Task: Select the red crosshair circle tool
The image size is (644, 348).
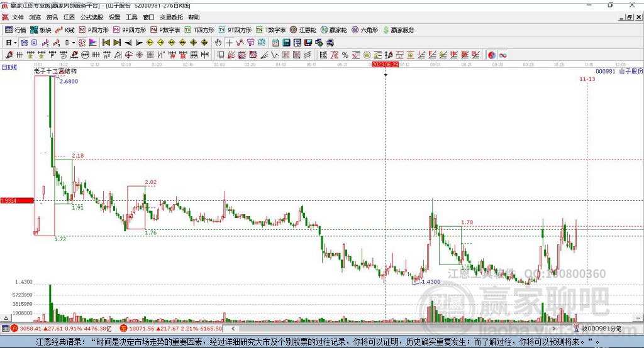Action: click(x=128, y=55)
